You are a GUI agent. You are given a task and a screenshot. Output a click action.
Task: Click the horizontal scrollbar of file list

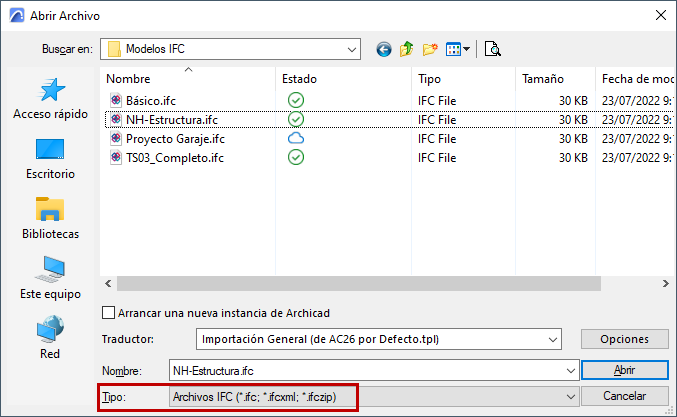tap(358, 284)
